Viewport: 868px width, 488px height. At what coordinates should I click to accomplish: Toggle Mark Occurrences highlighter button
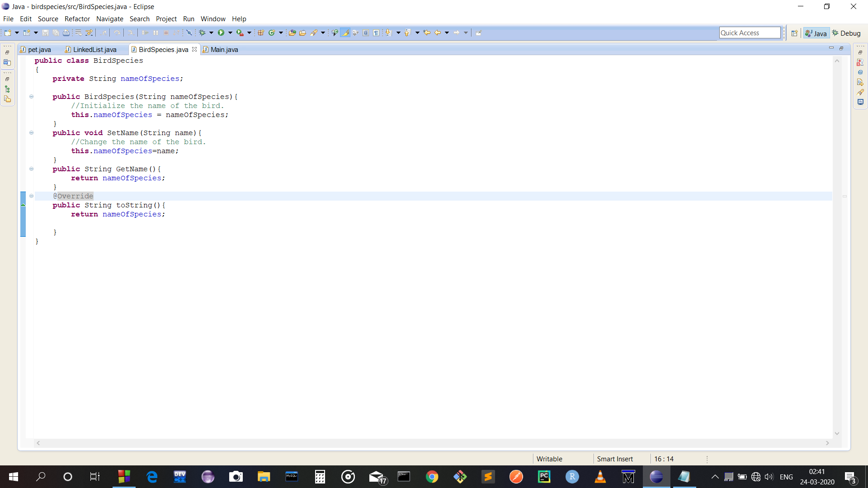click(x=345, y=33)
